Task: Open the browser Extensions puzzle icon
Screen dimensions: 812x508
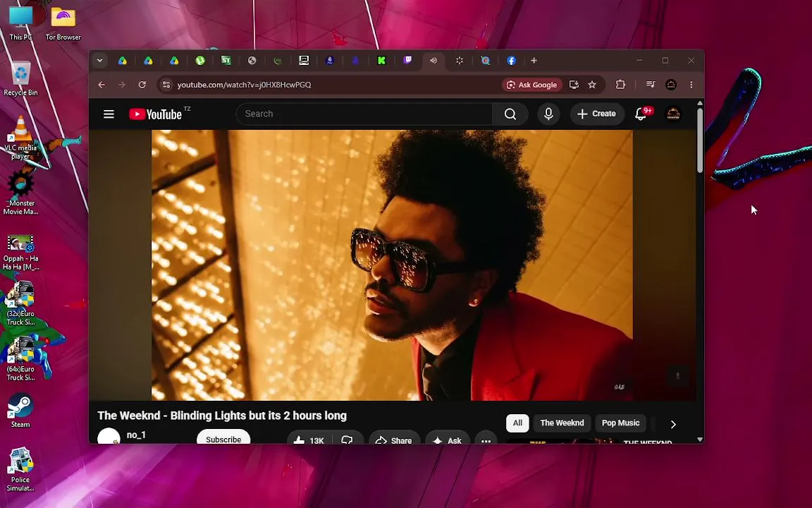Action: click(620, 85)
